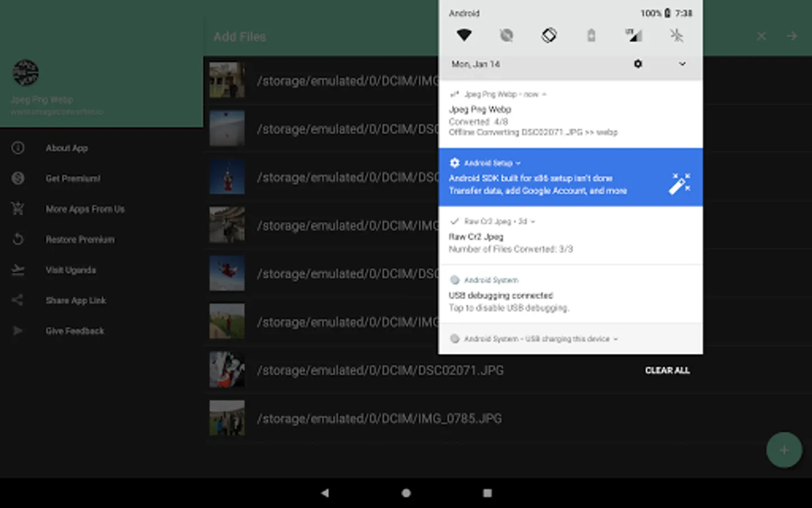The width and height of the screenshot is (812, 508).
Task: Tap the Jpeg Png Webp app logo
Action: point(25,73)
